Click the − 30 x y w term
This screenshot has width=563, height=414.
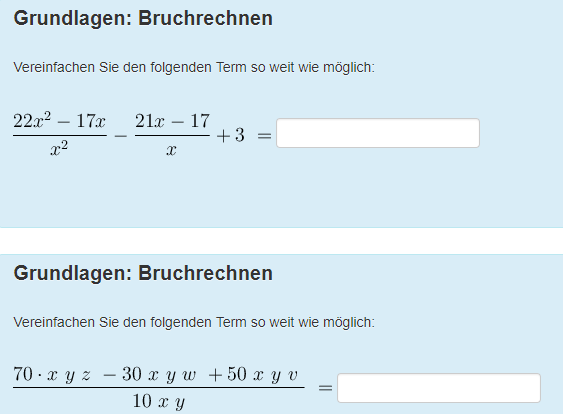(149, 375)
